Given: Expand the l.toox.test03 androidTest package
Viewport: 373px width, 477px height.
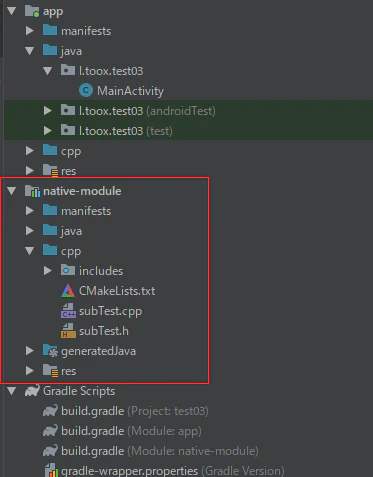Looking at the screenshot, I should point(48,111).
